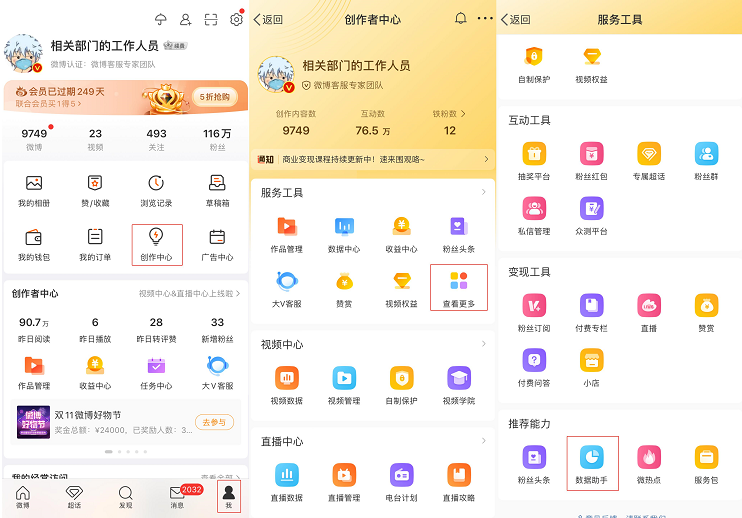
Task: Tap the notification bell in 创作者中心
Action: click(x=460, y=19)
